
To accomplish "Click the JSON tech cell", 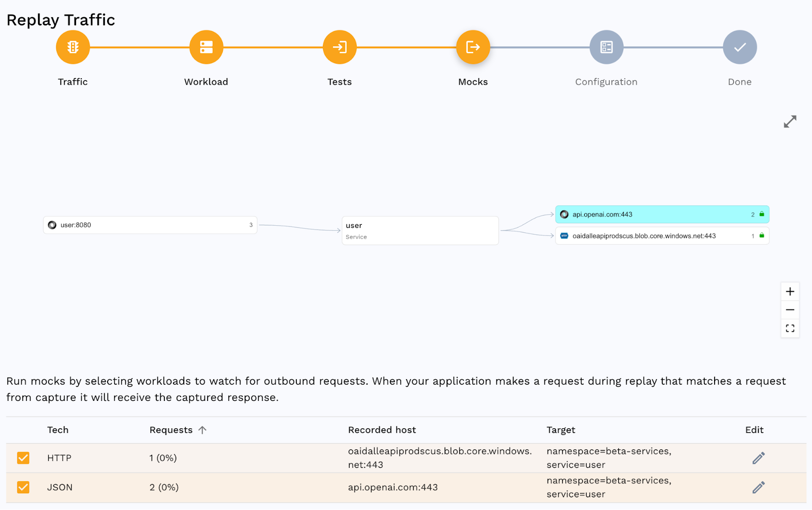I will pos(60,488).
